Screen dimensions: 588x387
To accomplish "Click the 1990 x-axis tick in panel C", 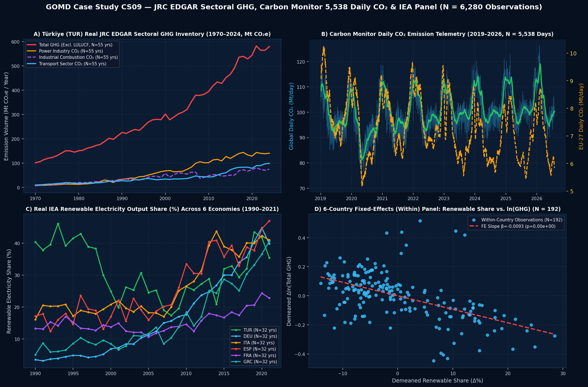I will [x=35, y=373].
